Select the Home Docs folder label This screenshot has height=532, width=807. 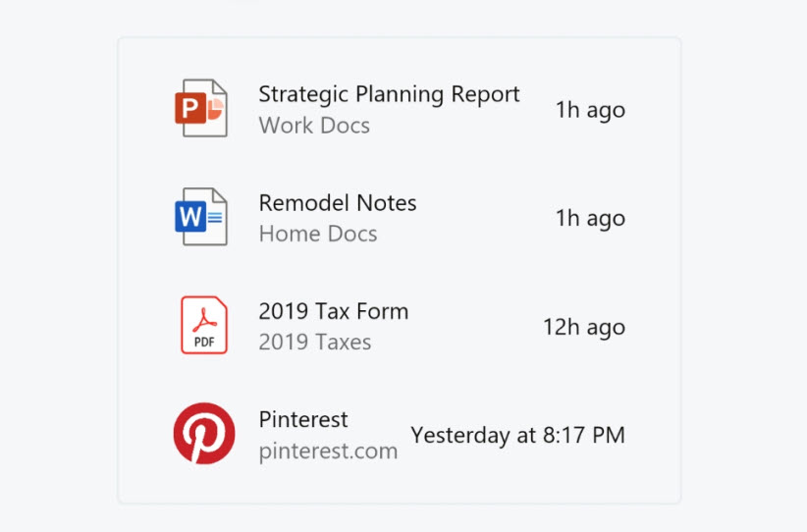(318, 234)
